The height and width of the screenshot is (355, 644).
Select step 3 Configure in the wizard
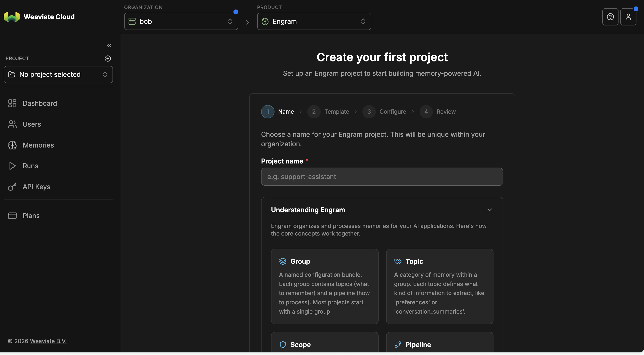pyautogui.click(x=384, y=112)
